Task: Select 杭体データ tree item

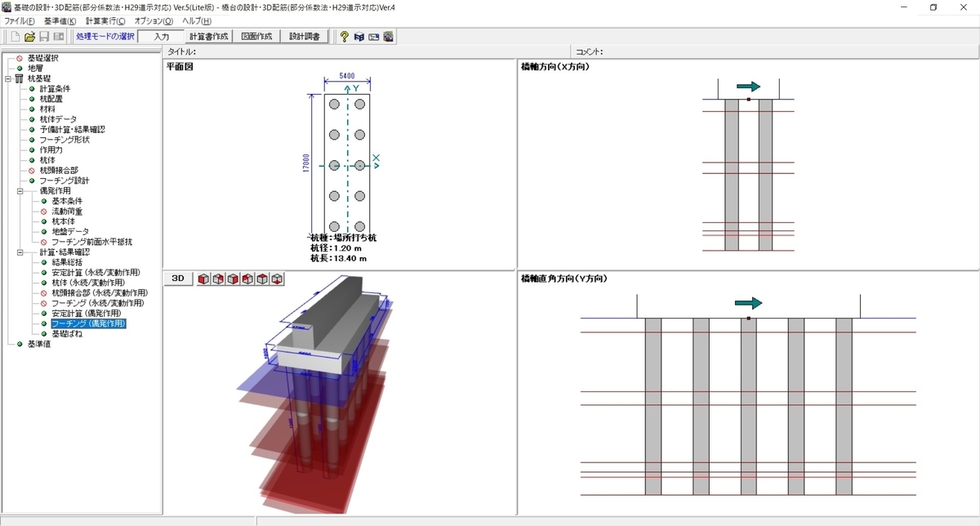Action: coord(58,119)
